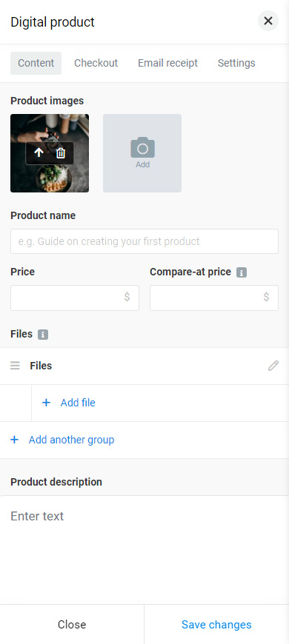The height and width of the screenshot is (644, 289).
Task: Click the Close button at bottom
Action: click(72, 624)
